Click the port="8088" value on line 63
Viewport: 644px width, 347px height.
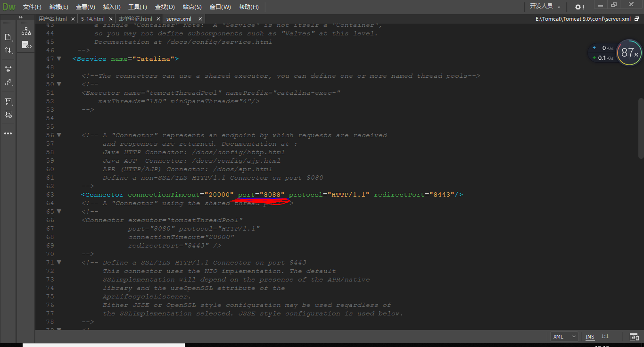coord(261,195)
